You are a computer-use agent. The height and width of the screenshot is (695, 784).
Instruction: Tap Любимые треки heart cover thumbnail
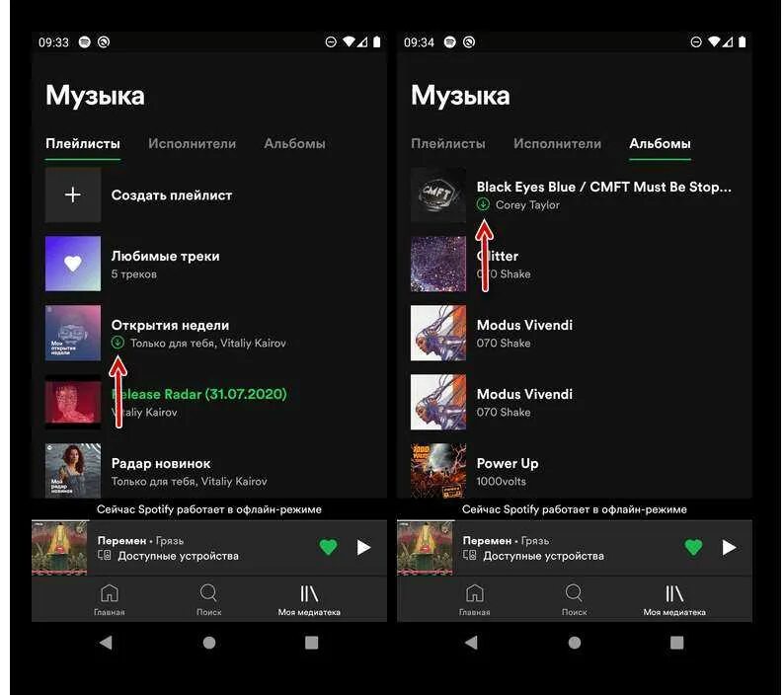pyautogui.click(x=73, y=264)
